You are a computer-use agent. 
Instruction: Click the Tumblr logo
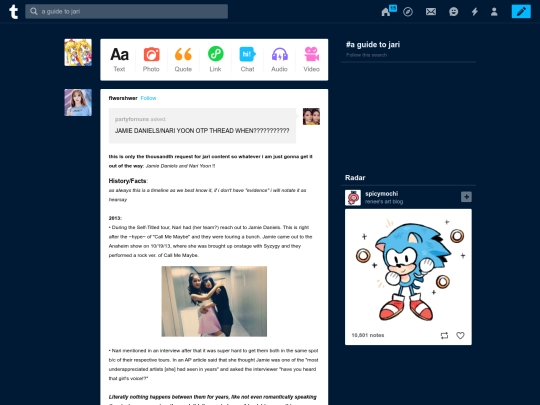click(13, 12)
